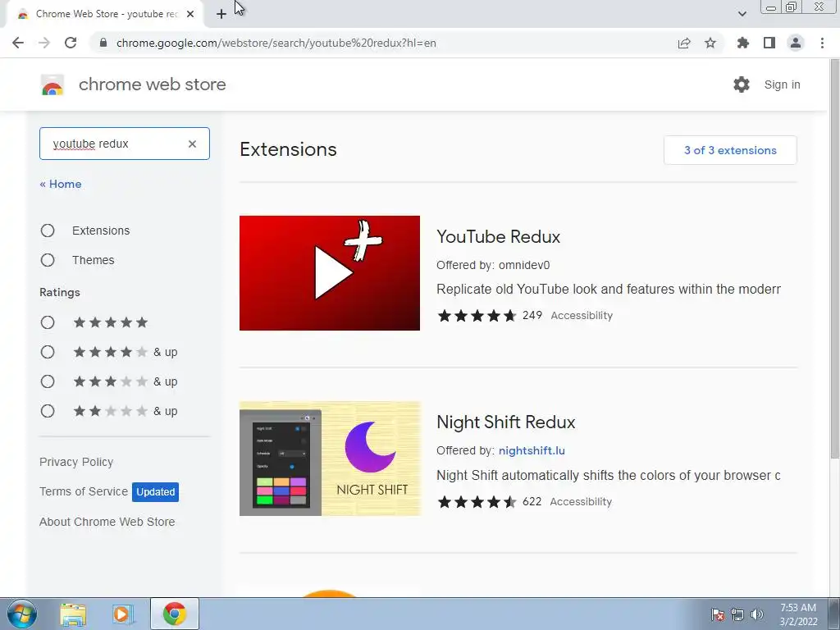Viewport: 840px width, 630px height.
Task: Filter by two stars & up
Action: tap(48, 411)
